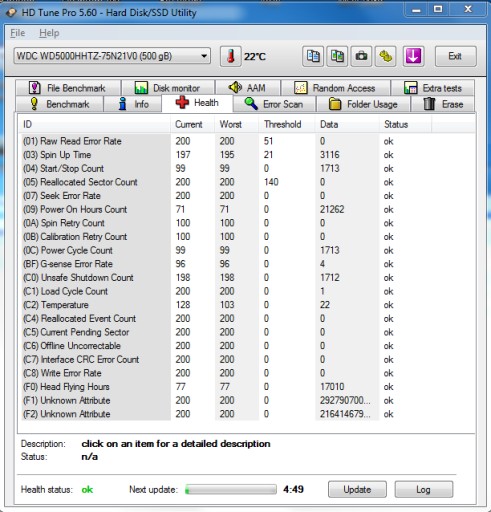Click the File Benchmark document icon
The height and width of the screenshot is (512, 491).
click(x=35, y=88)
